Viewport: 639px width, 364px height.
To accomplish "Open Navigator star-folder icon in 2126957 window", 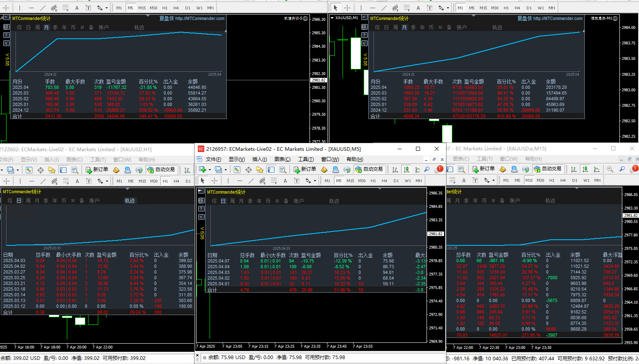I will click(x=260, y=169).
